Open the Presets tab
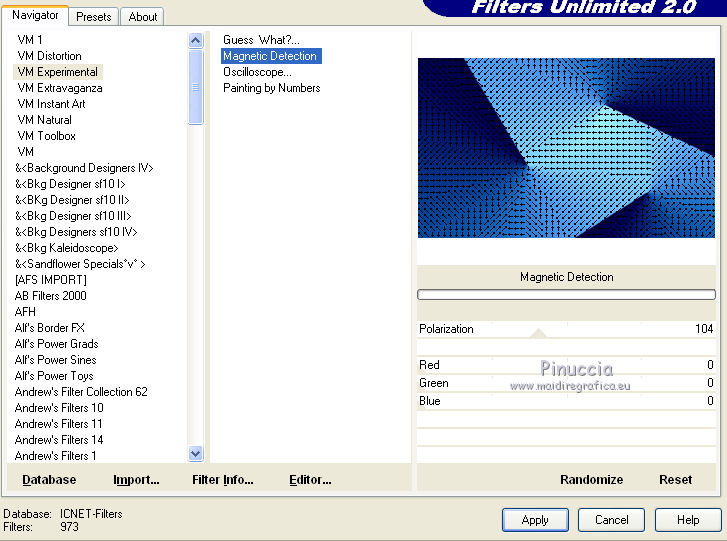Image resolution: width=727 pixels, height=541 pixels. point(94,17)
